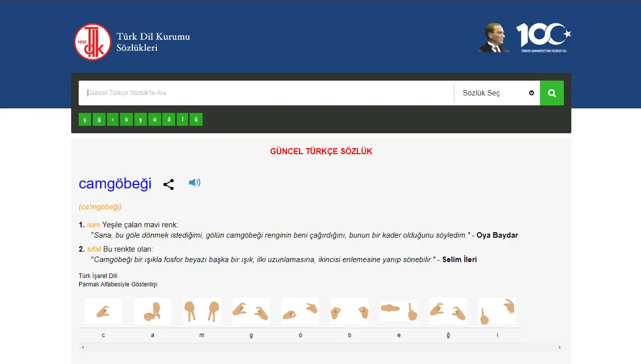Image resolution: width=641 pixels, height=364 pixels.
Task: View the hand sign for letter c
Action: click(x=103, y=311)
